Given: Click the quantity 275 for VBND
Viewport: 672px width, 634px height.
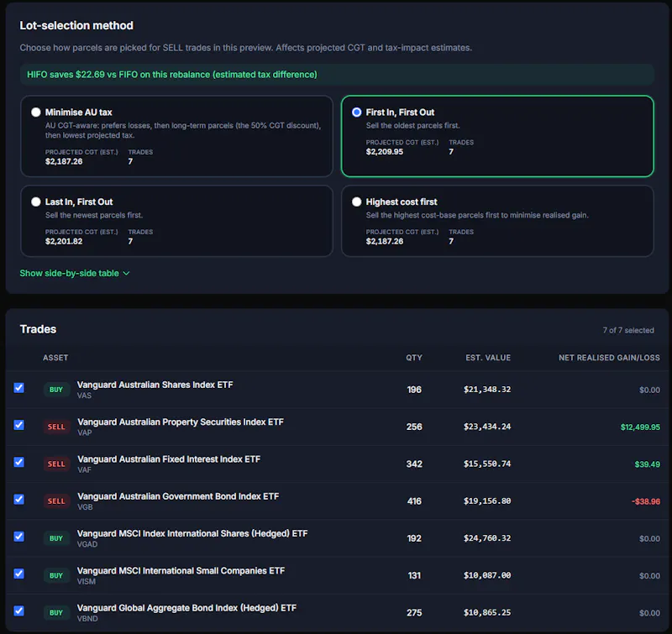Looking at the screenshot, I should pos(414,613).
